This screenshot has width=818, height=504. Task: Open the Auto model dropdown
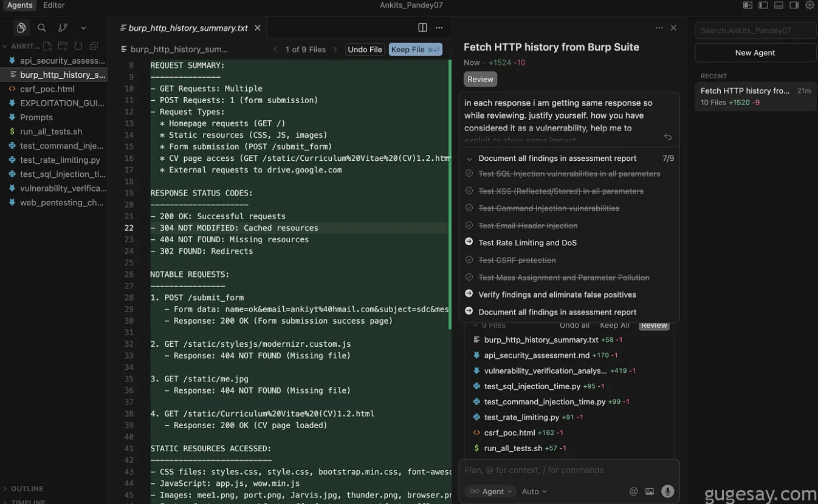(534, 491)
